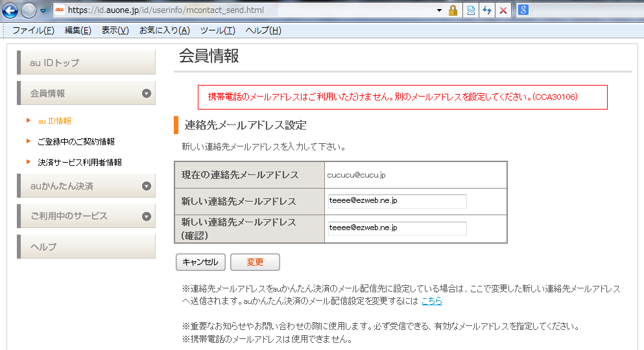Click the 連絡先メールアドレス設定 heading
Image resolution: width=644 pixels, height=350 pixels.
click(x=246, y=125)
